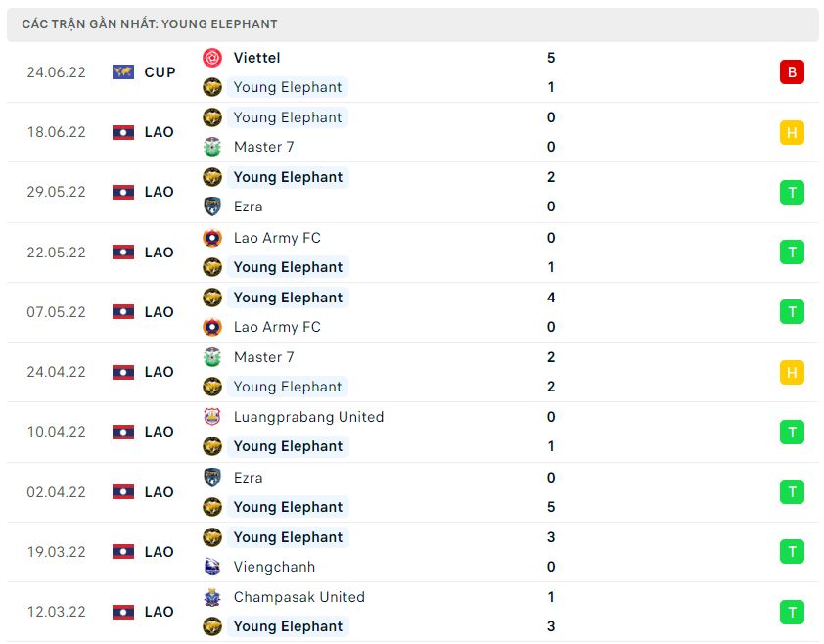The image size is (824, 644).
Task: Click the Luangprabang United crest
Action: coord(212,417)
